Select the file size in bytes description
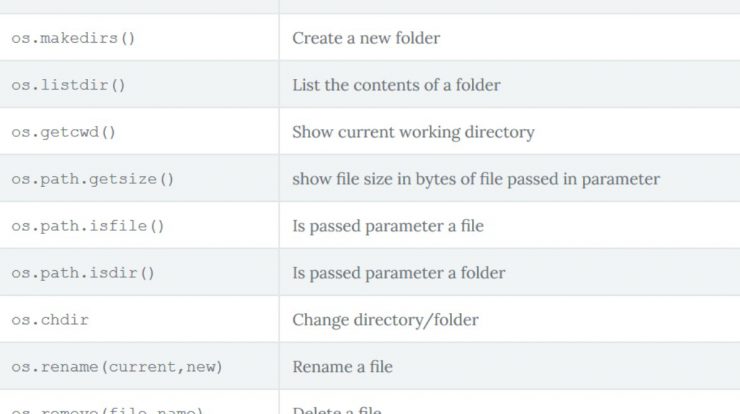Viewport: 740px width, 414px height. [476, 179]
